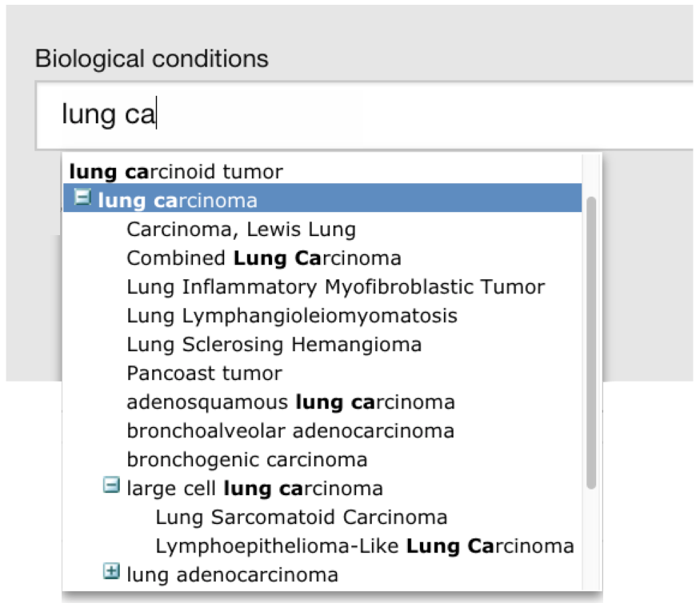Select adenosquamous lung carcinoma
Image resolution: width=700 pixels, height=615 pixels.
point(290,402)
